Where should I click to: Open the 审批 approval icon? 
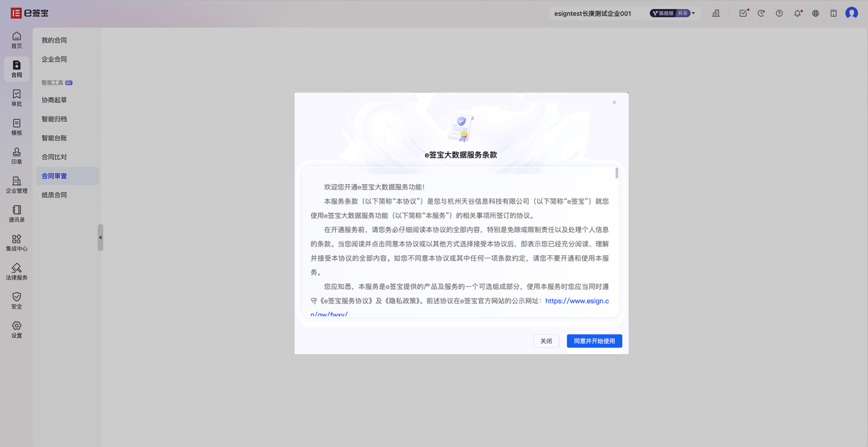[x=17, y=98]
